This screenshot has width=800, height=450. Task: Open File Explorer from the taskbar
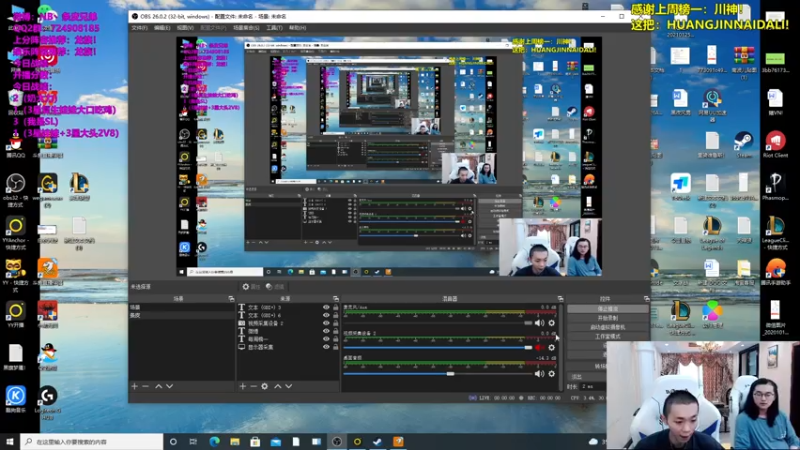click(x=235, y=441)
